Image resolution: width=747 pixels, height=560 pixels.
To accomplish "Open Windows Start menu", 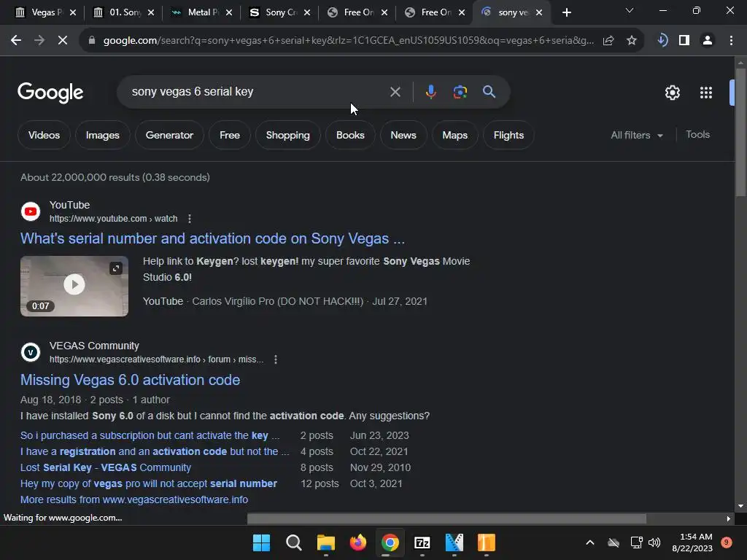I will [261, 542].
